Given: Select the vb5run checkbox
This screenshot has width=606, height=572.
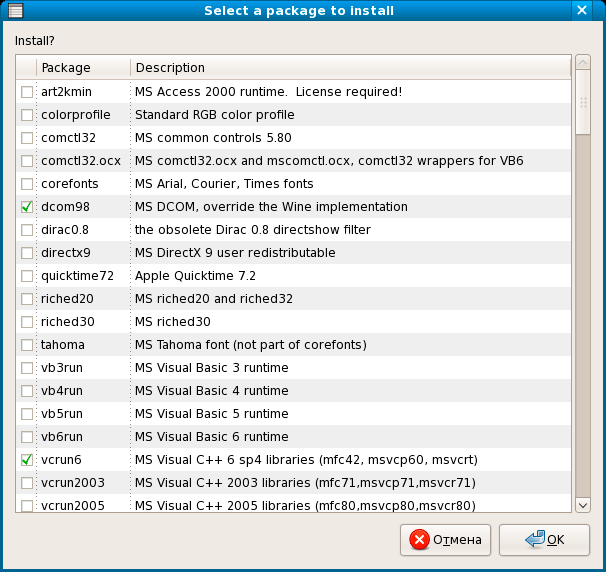Looking at the screenshot, I should (27, 414).
